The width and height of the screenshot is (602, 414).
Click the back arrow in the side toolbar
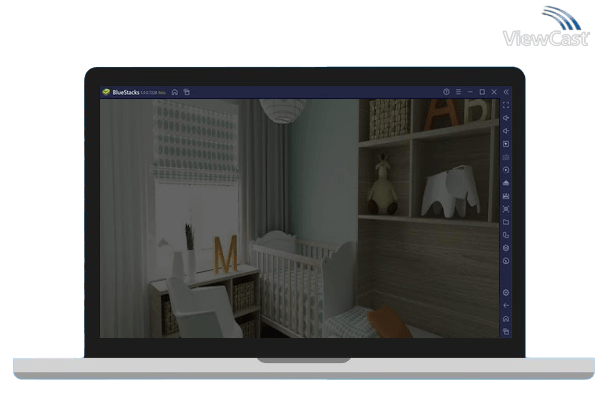506,306
